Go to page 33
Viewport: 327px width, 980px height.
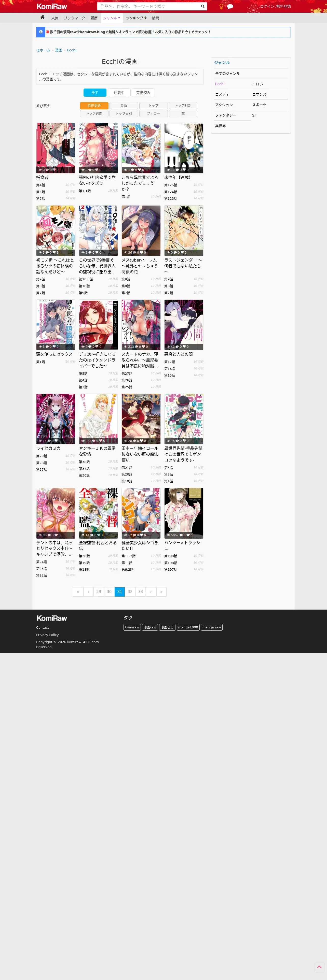click(141, 592)
